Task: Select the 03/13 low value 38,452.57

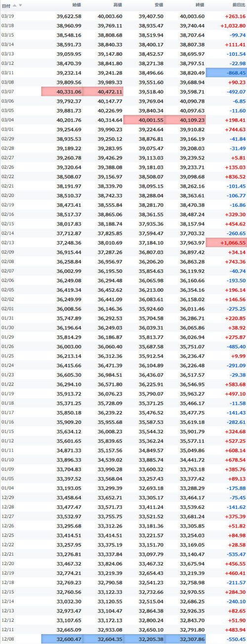Action: (x=151, y=53)
